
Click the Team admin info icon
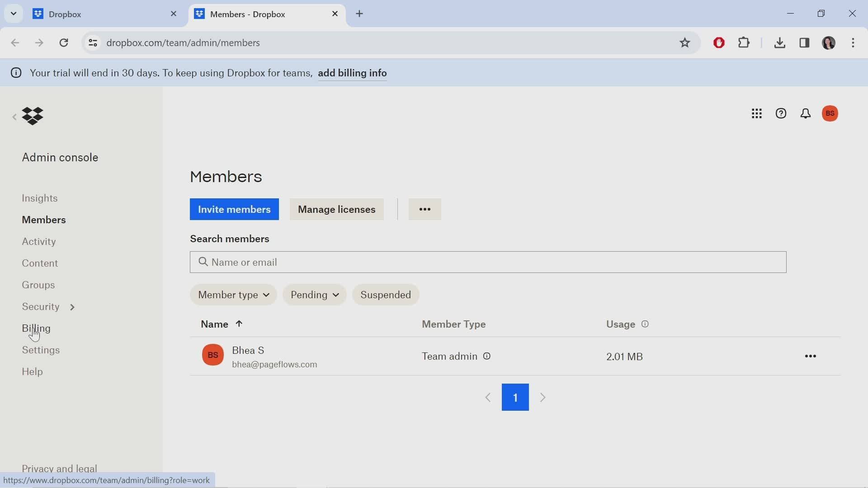tap(487, 356)
